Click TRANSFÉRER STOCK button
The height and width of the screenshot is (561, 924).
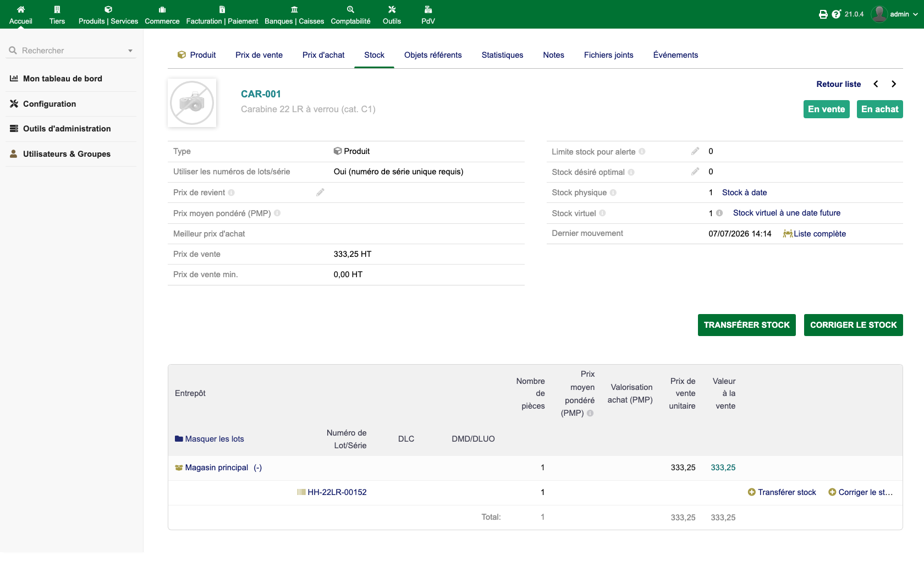click(x=746, y=325)
